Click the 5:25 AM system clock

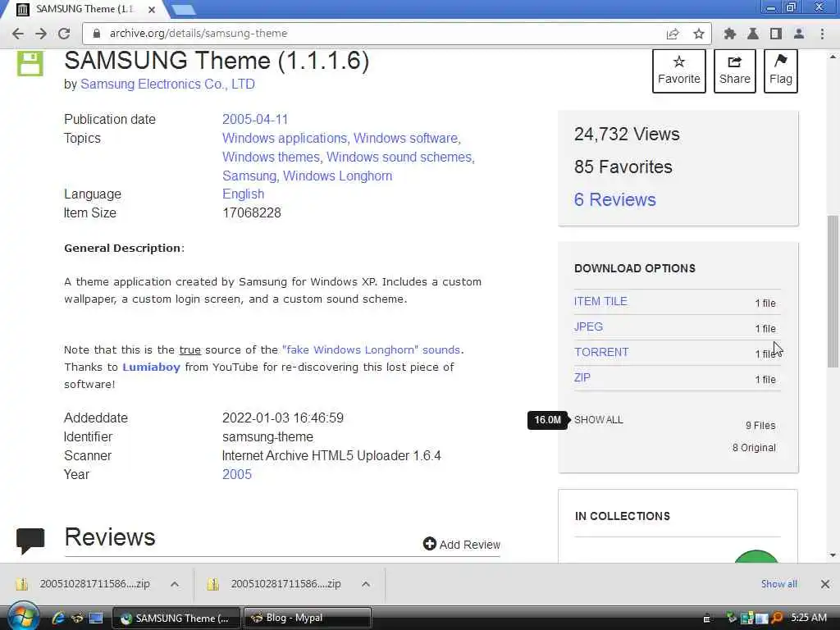(808, 617)
